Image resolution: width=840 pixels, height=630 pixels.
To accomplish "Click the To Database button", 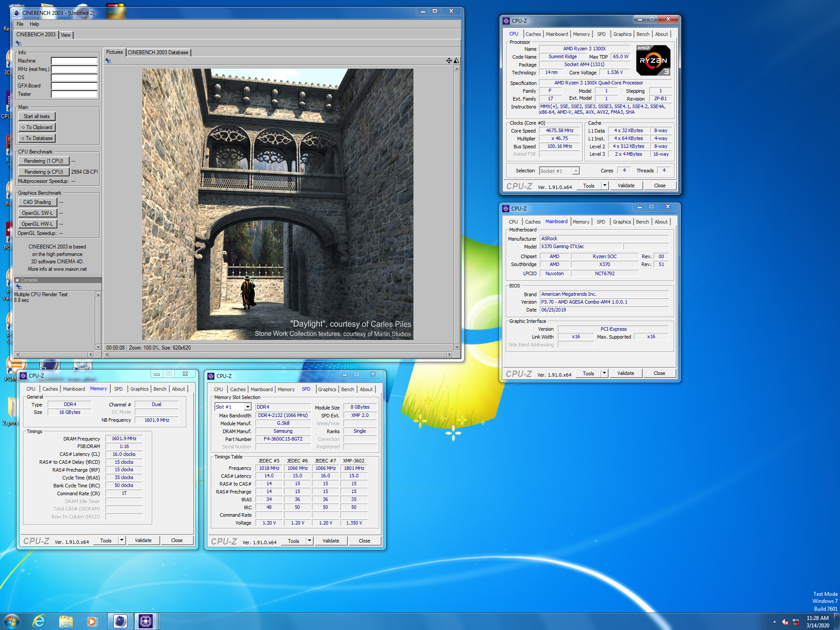I will (x=37, y=138).
